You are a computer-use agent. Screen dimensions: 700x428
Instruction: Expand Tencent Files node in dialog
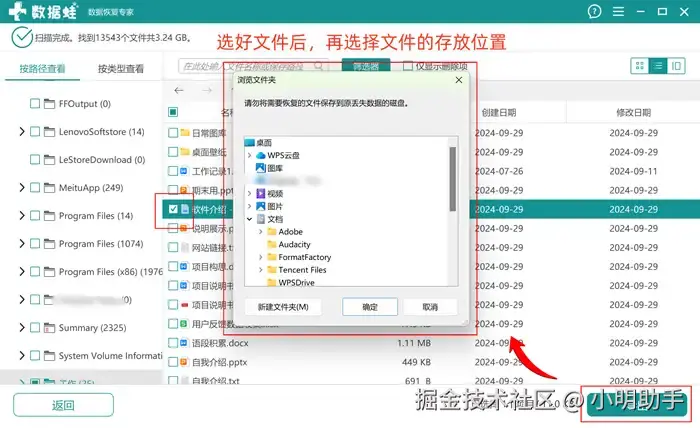261,270
